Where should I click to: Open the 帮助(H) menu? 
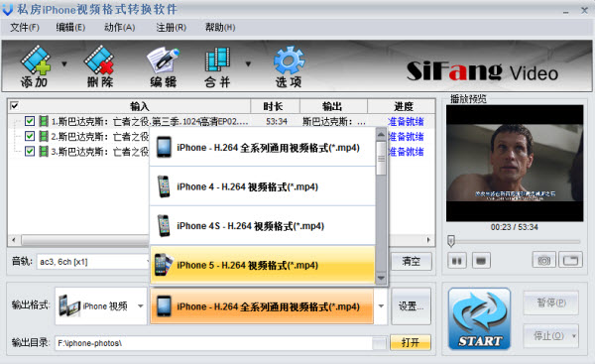pos(220,28)
